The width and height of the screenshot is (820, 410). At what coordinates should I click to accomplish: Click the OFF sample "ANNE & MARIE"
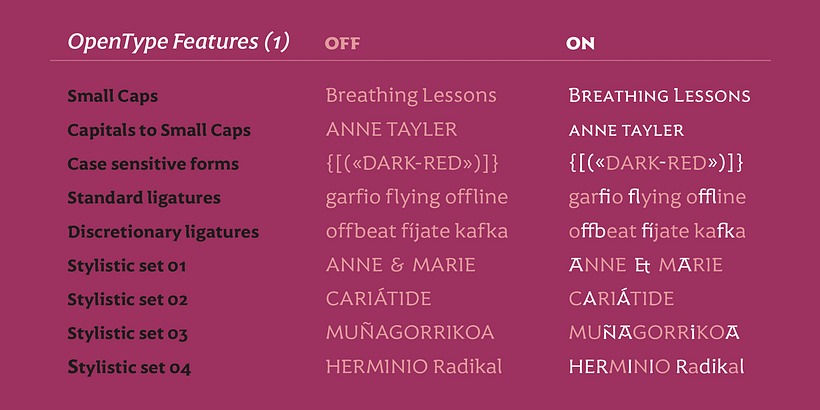pos(400,266)
